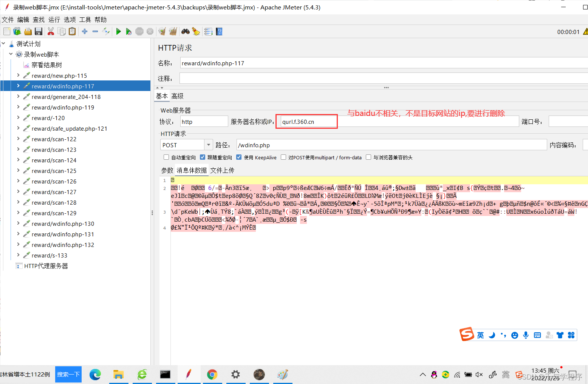Open File Explorer from taskbar
588x384 pixels.
[x=119, y=374]
